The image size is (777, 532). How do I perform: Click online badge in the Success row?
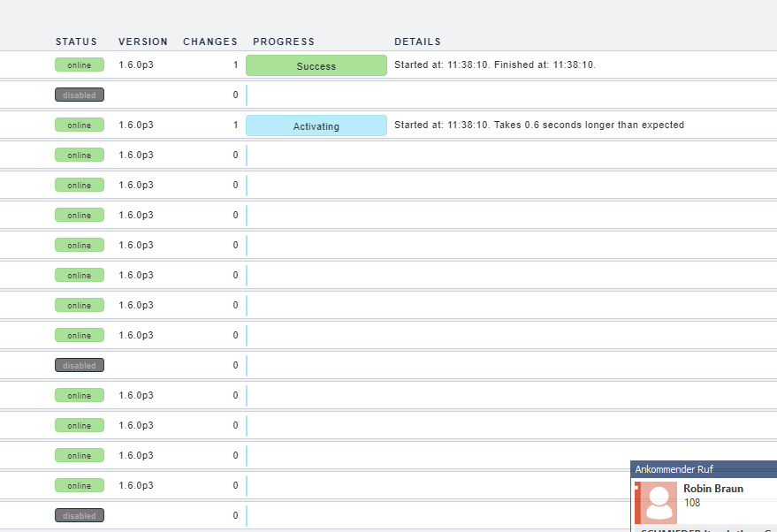[x=80, y=65]
